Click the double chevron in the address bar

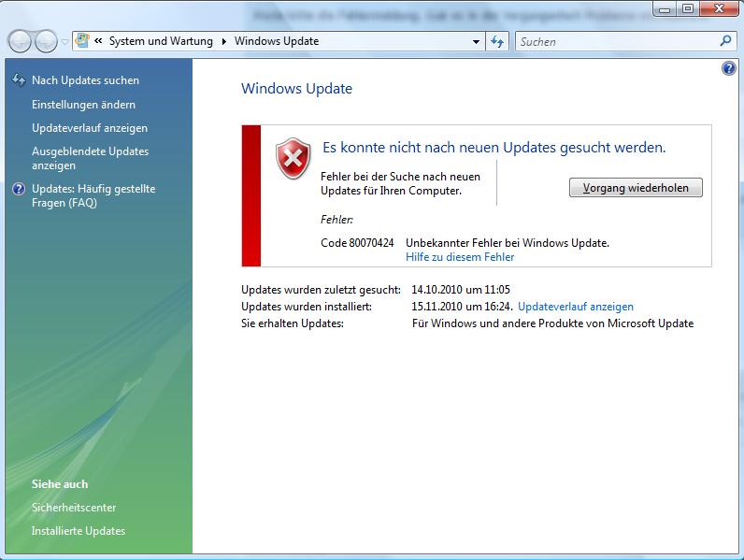point(98,41)
